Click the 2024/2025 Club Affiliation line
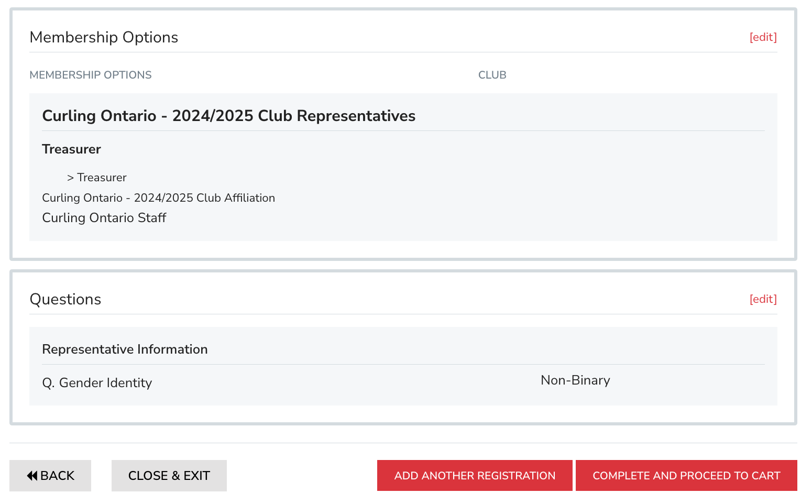 [158, 198]
